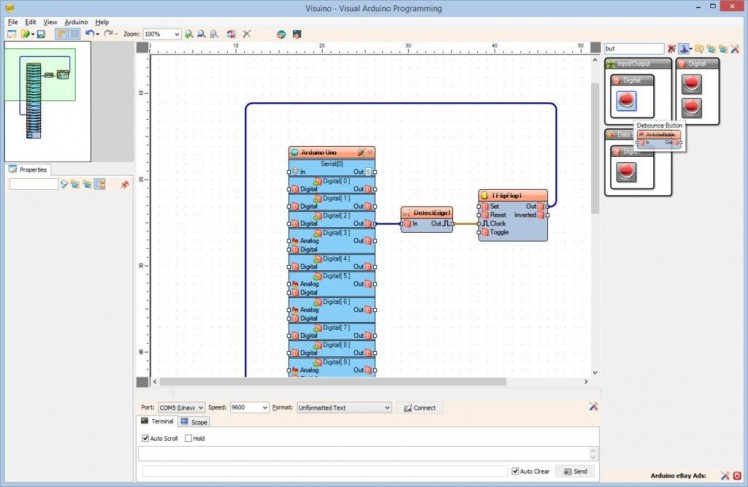The width and height of the screenshot is (748, 487).
Task: Click the red X delete toolbar icon
Action: tap(246, 34)
